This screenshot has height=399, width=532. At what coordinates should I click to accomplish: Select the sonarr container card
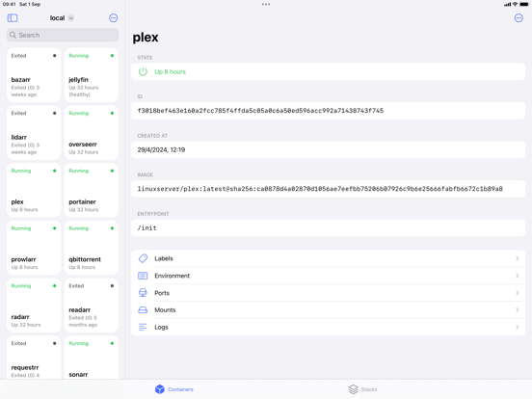click(x=92, y=358)
